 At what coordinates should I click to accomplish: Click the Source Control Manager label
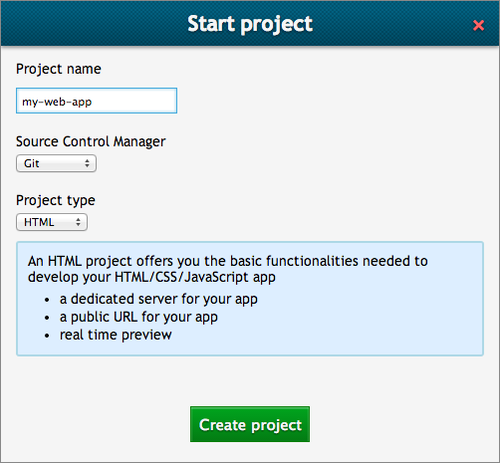[x=91, y=142]
